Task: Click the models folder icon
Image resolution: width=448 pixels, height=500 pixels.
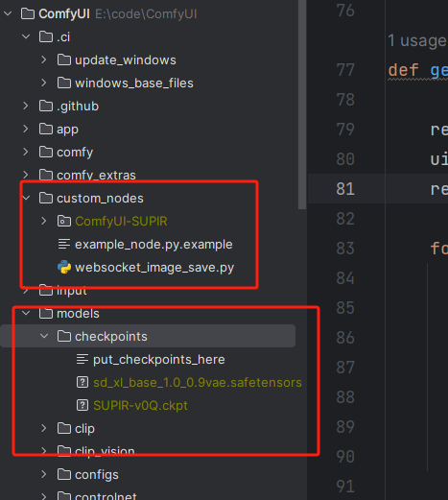Action: coord(46,313)
